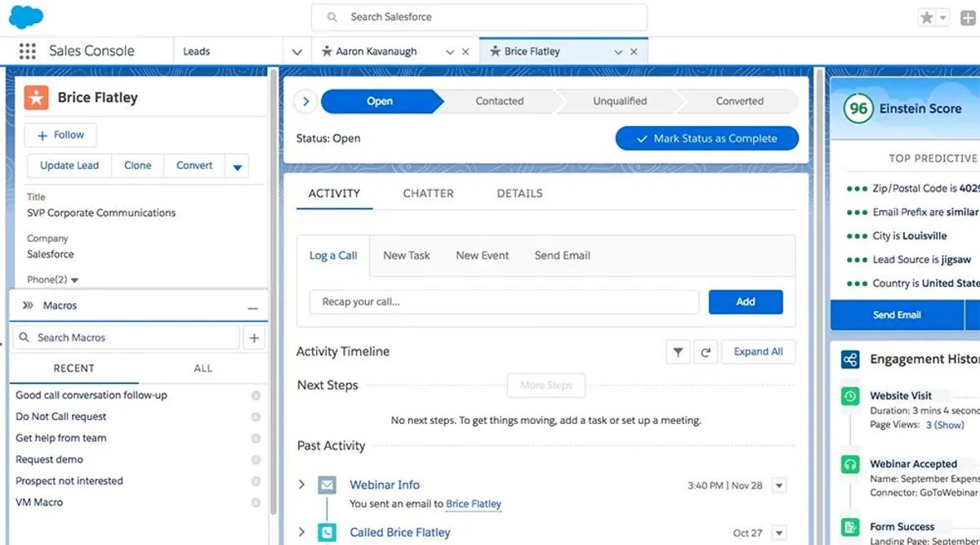Click info icon for Prospect not interested
The image size is (980, 545).
(x=256, y=481)
